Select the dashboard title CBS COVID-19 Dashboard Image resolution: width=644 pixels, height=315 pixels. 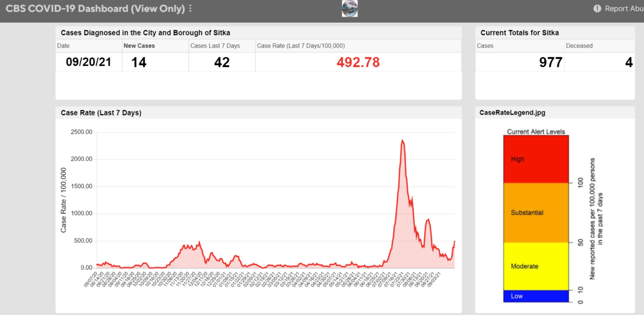tap(95, 9)
